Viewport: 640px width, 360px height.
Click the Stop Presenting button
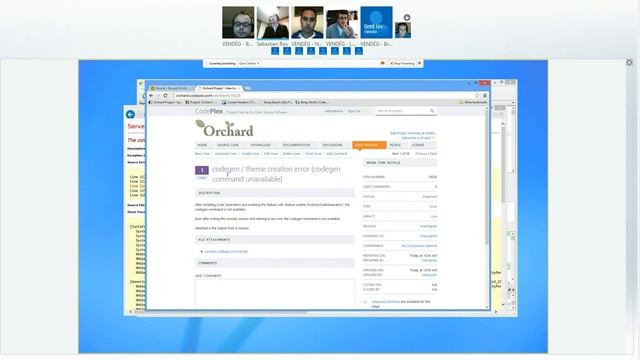402,64
